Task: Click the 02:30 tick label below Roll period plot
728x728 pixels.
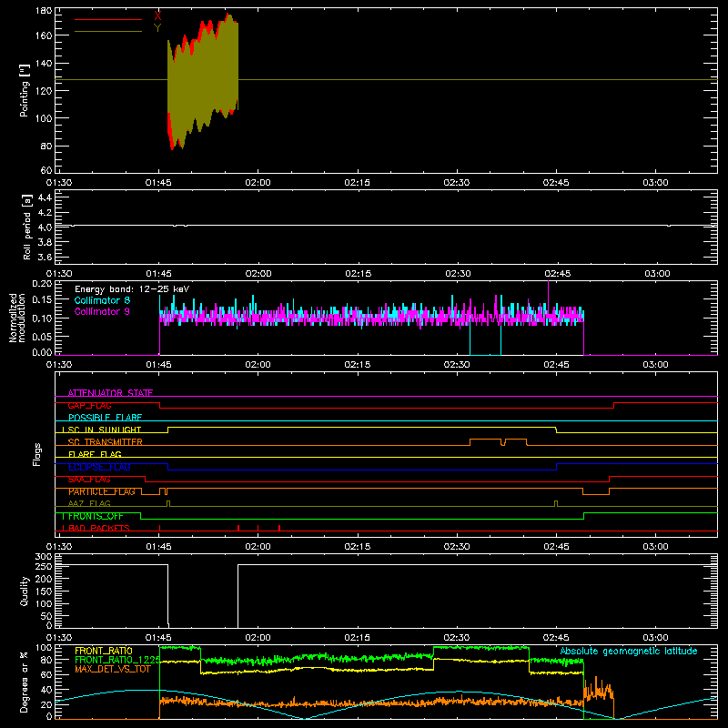Action: (458, 274)
